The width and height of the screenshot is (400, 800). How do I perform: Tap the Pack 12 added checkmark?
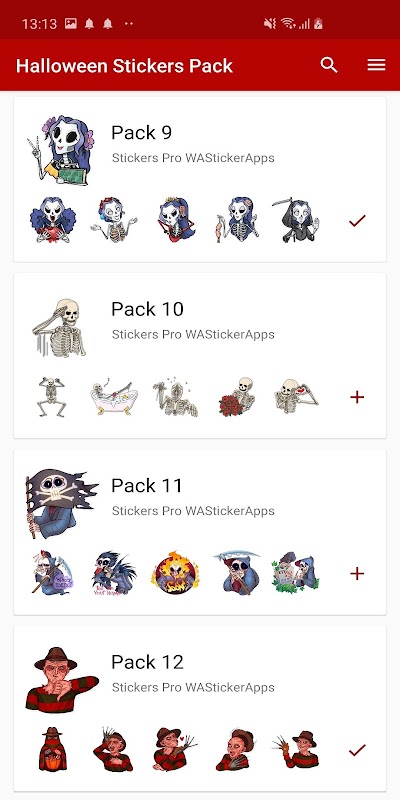[x=357, y=750]
